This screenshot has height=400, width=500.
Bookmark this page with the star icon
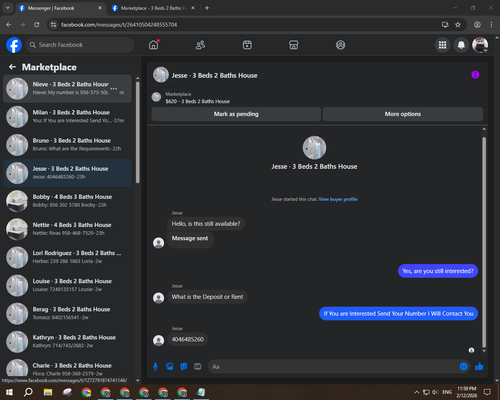click(x=458, y=25)
